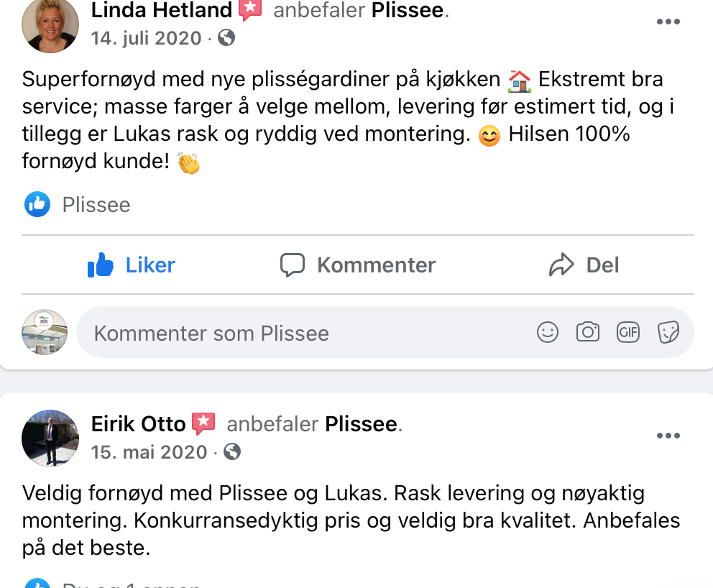Click the globe icon on Linda Hetland's post
Screen dimensions: 713x588
coord(226,37)
